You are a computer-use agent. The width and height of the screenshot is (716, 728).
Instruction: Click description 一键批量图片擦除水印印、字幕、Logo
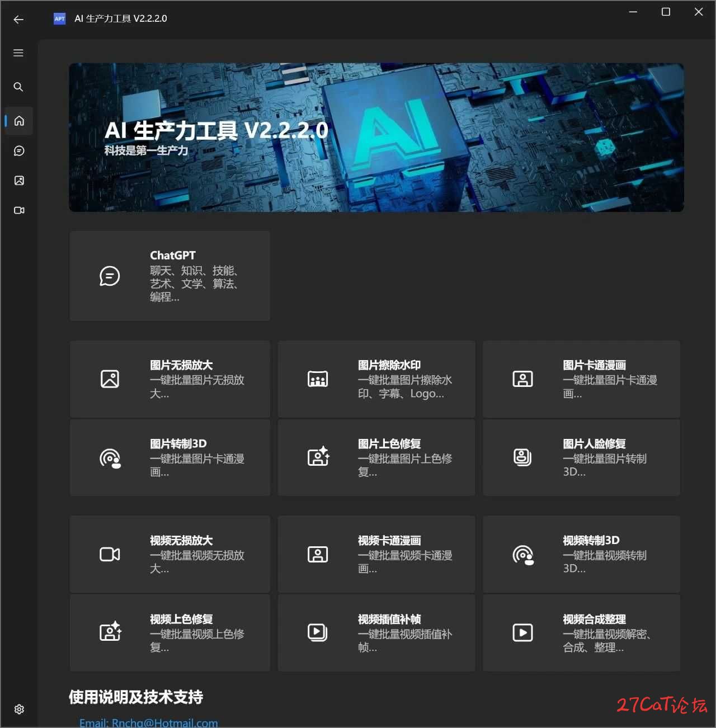[x=405, y=387]
